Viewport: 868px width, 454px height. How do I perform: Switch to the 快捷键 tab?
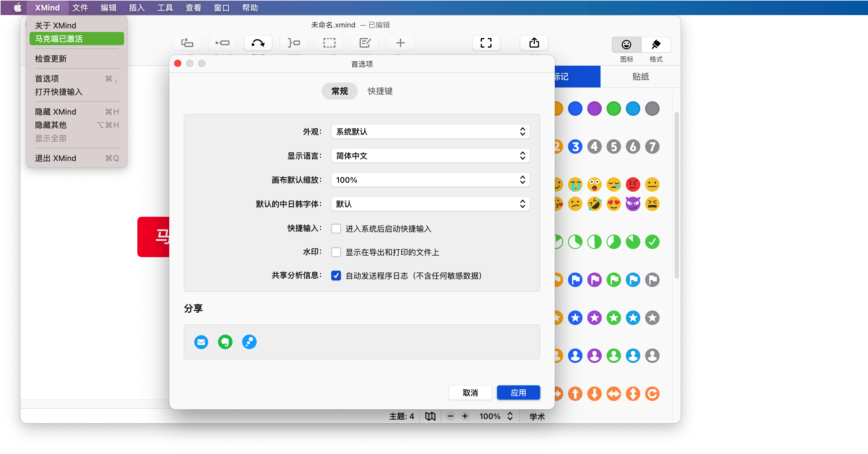point(380,91)
